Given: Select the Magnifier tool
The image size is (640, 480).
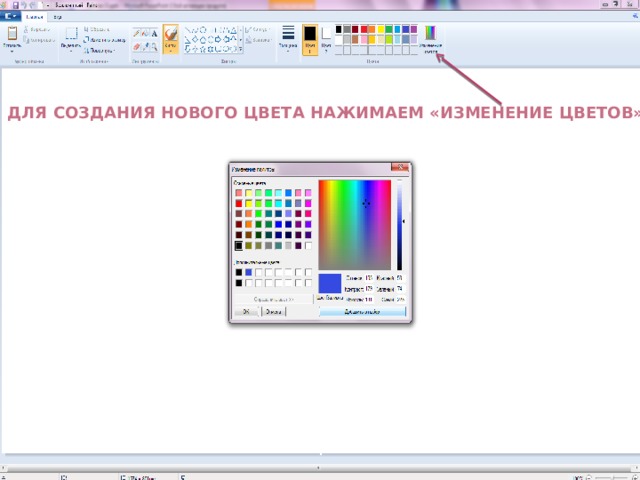Looking at the screenshot, I should [154, 47].
